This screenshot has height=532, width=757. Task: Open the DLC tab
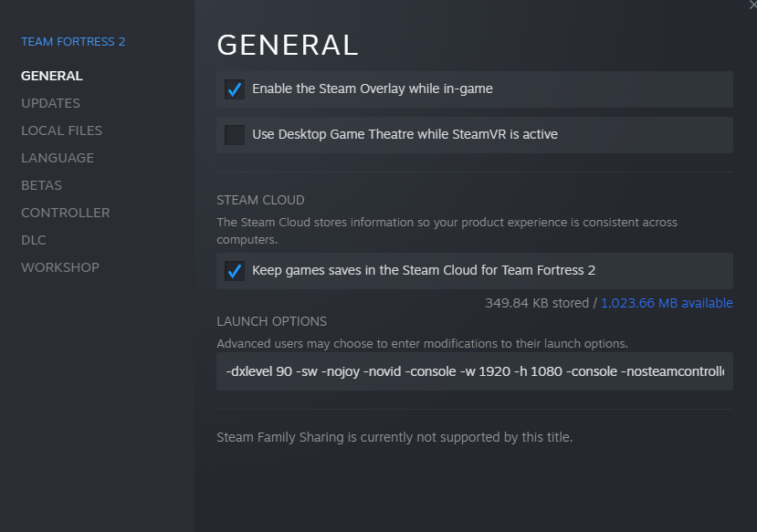click(34, 240)
